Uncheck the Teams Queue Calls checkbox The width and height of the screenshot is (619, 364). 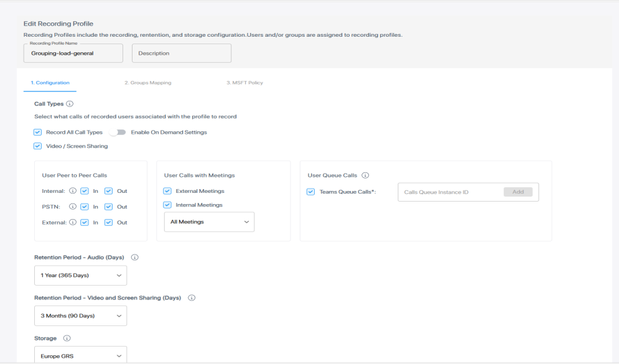pos(310,192)
